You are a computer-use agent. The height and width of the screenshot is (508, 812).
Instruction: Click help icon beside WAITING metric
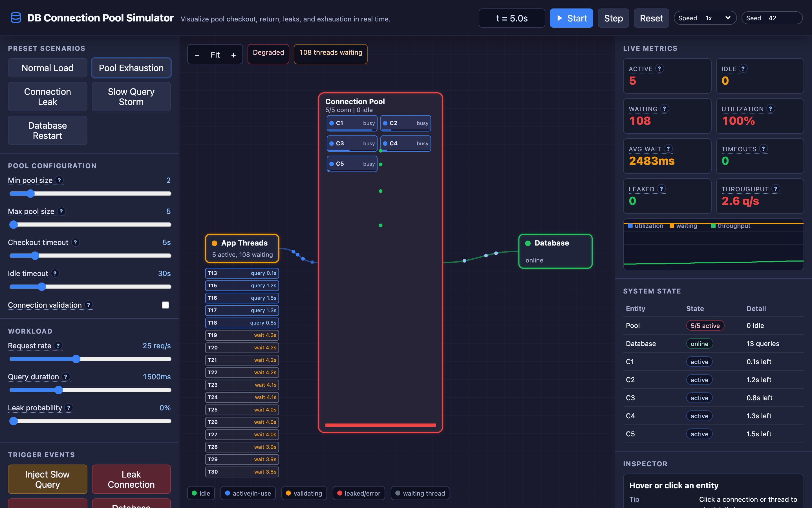(x=664, y=109)
